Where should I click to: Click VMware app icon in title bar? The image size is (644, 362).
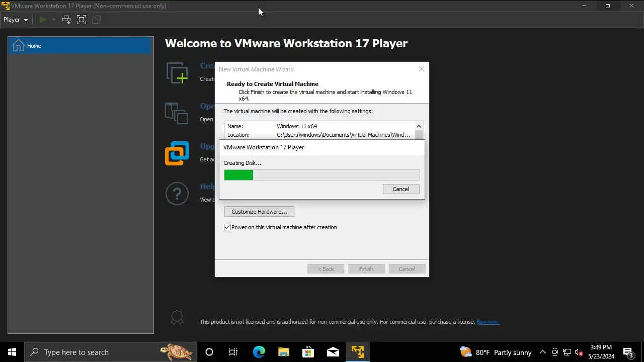coord(6,6)
